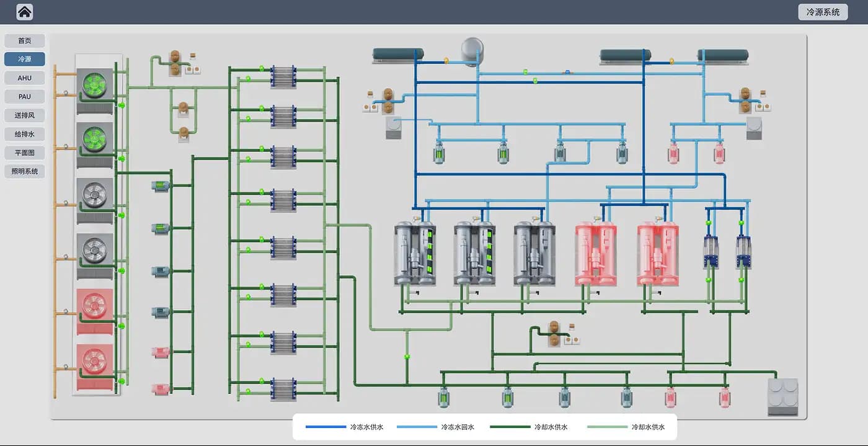Select the fourth chilled water pump in top row
The image size is (868, 446).
[622, 152]
